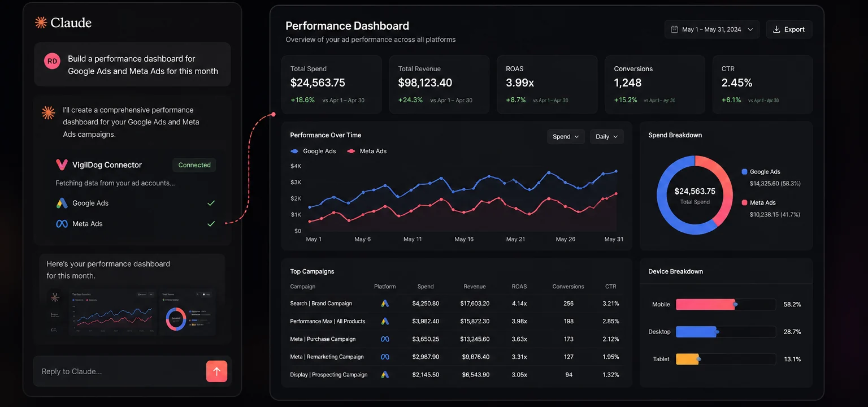Toggle Google Ads series in chart legend

tap(313, 151)
